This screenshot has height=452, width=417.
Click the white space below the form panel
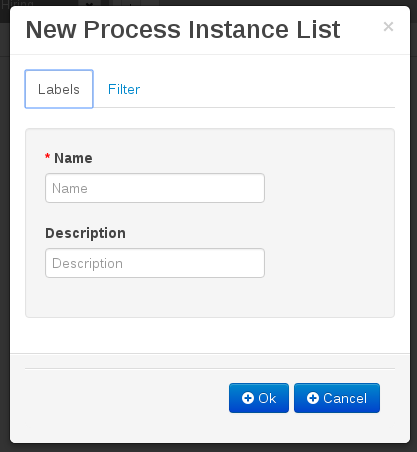click(x=210, y=335)
